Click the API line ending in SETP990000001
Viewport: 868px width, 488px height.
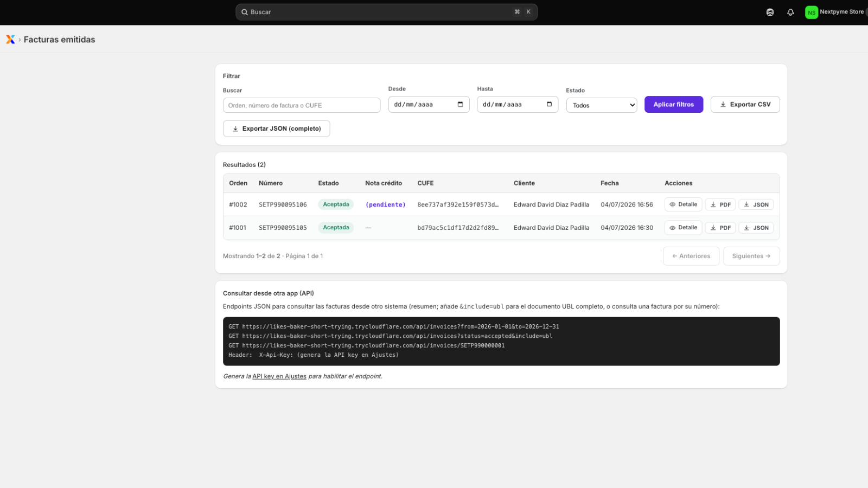point(367,345)
